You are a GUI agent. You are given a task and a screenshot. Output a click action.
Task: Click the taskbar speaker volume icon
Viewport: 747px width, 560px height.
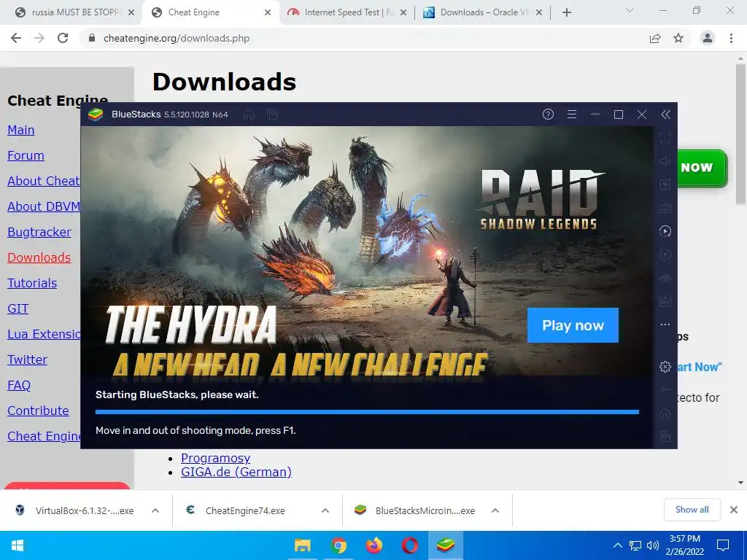[653, 545]
